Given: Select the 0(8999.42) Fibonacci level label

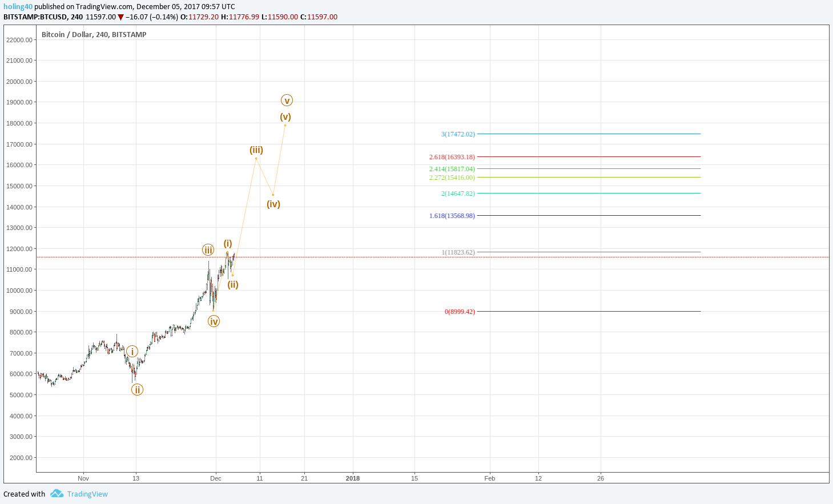Looking at the screenshot, I should click(x=460, y=312).
